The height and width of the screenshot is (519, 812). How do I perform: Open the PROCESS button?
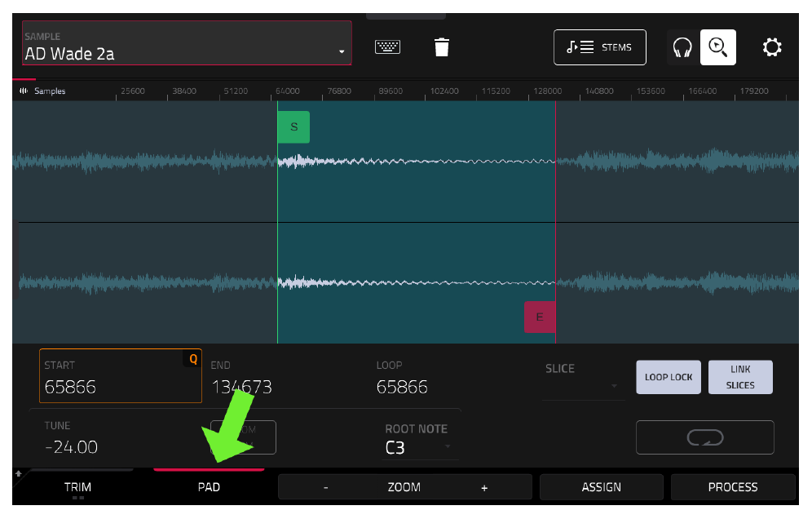[733, 487]
